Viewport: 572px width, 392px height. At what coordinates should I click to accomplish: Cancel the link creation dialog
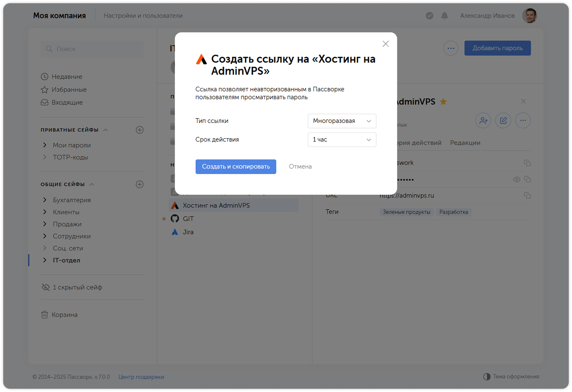[x=300, y=166]
